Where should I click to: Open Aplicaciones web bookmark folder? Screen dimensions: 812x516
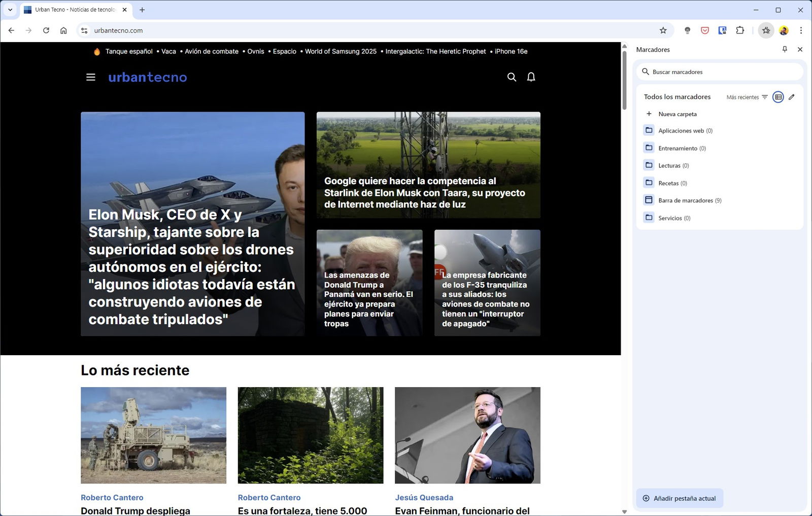(x=720, y=131)
